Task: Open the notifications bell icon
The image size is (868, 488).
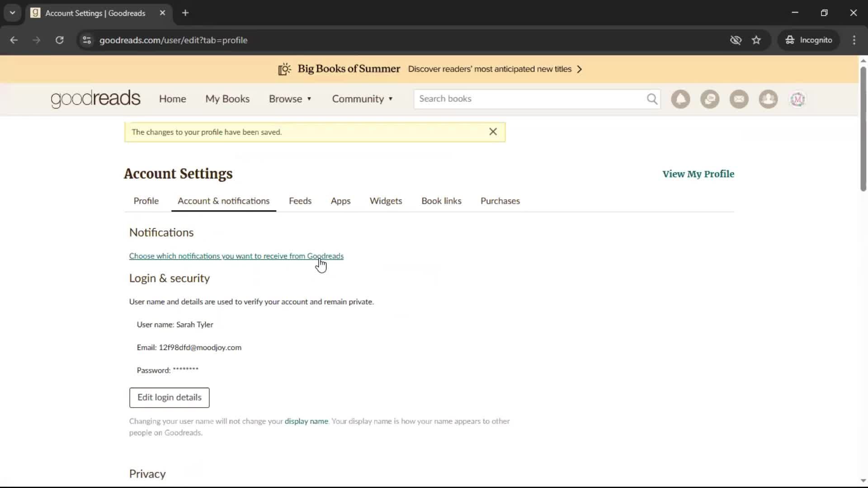Action: tap(680, 99)
